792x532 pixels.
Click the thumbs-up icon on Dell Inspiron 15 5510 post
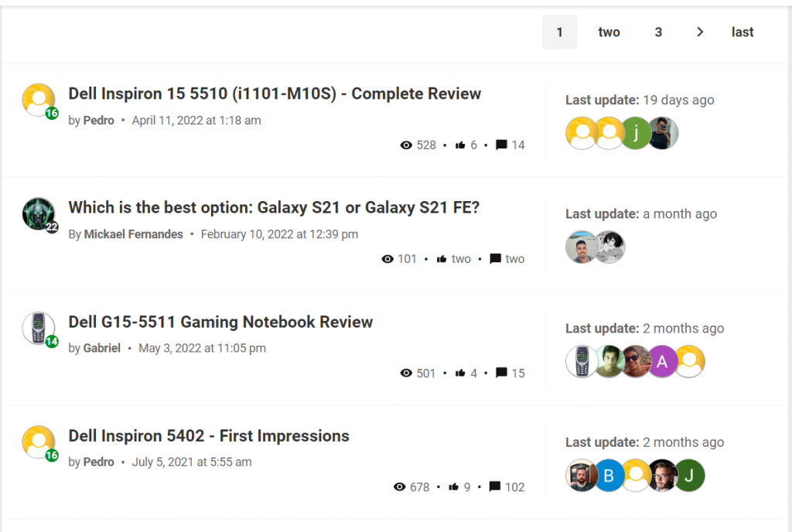coord(460,145)
